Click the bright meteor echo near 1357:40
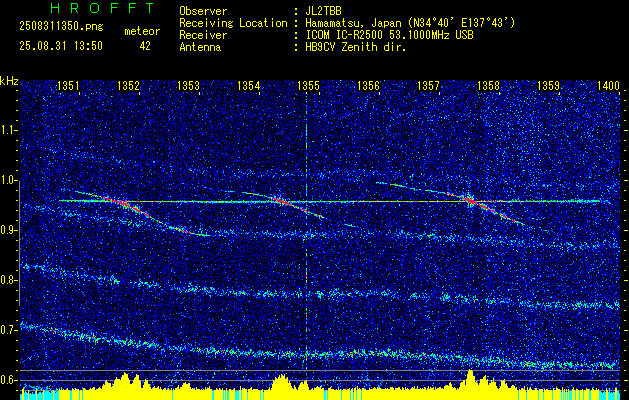The image size is (629, 400). click(x=470, y=200)
